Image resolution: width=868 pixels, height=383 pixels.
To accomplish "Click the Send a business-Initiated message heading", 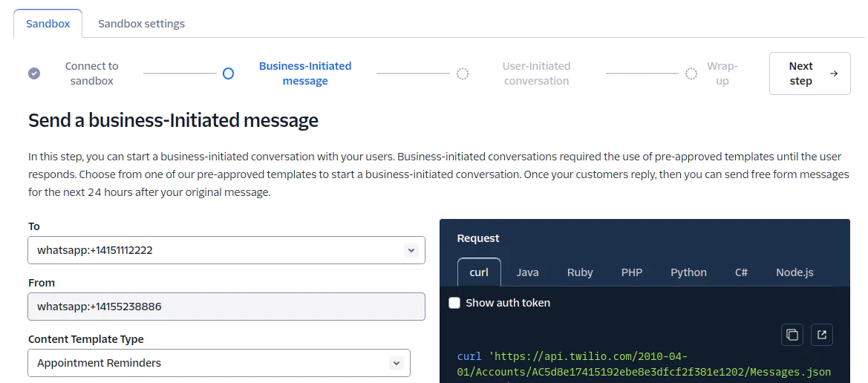I will click(x=173, y=120).
